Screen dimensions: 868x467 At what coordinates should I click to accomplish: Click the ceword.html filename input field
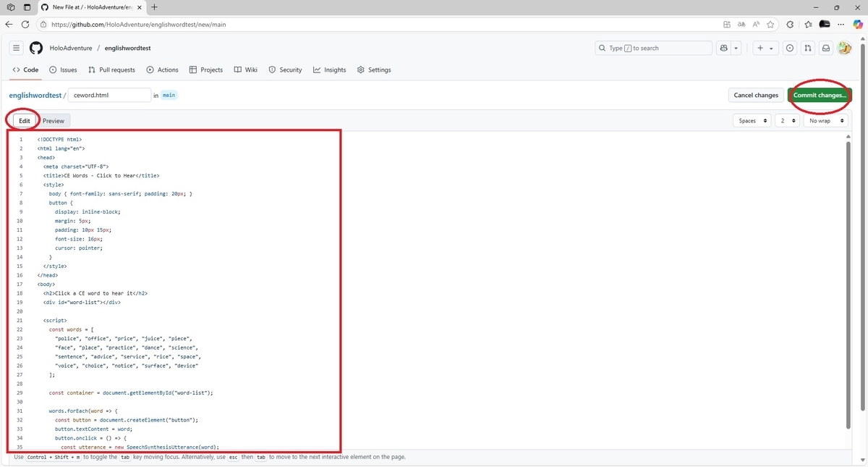click(x=109, y=95)
